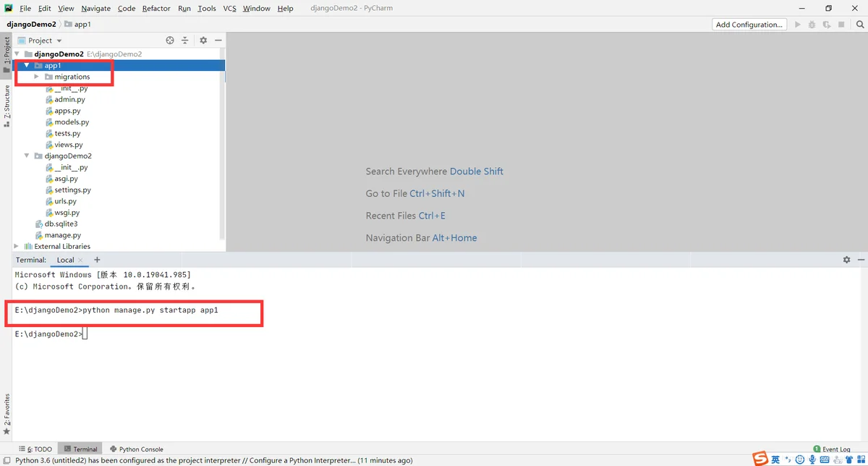Click the Stop square icon in toolbar

tap(841, 25)
